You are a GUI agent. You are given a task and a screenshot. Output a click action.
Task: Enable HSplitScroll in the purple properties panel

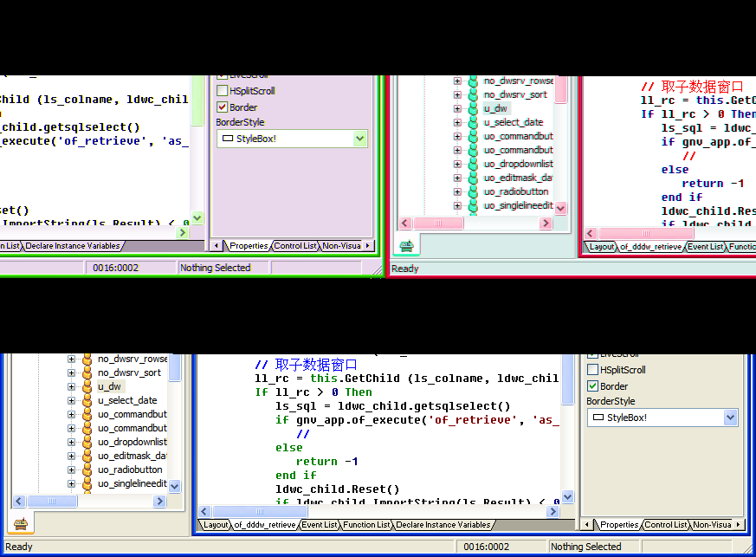(223, 91)
